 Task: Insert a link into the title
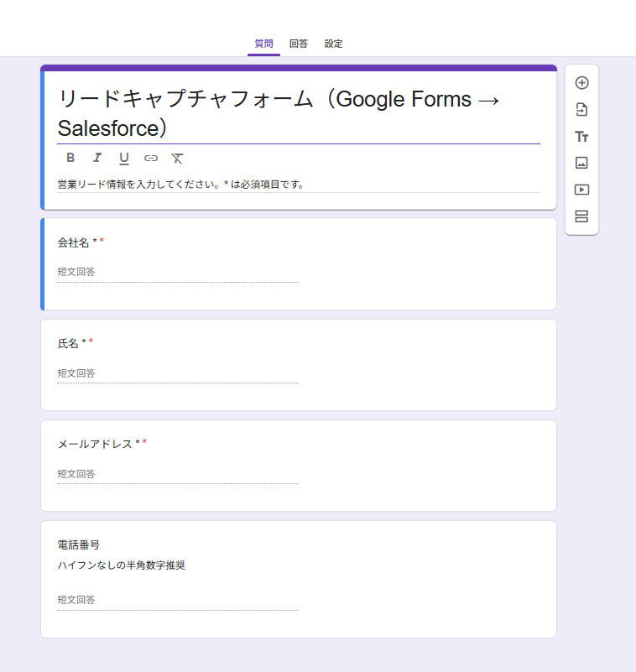click(151, 159)
